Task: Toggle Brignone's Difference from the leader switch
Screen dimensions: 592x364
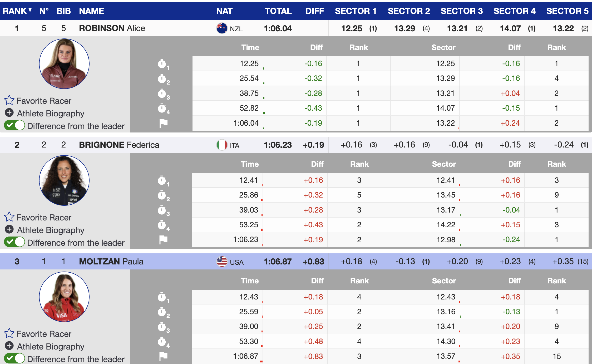Action: click(x=14, y=242)
